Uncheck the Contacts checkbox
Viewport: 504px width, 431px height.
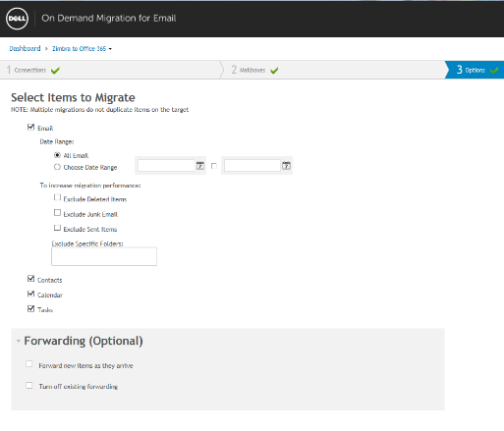pos(30,279)
